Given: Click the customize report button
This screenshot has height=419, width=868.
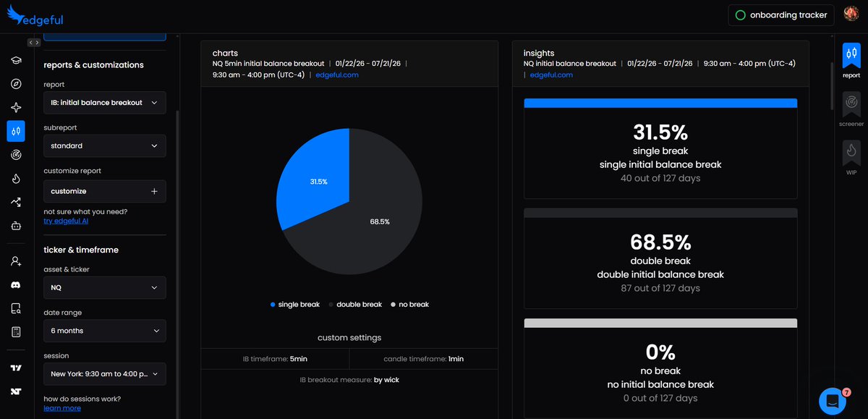Looking at the screenshot, I should tap(105, 191).
